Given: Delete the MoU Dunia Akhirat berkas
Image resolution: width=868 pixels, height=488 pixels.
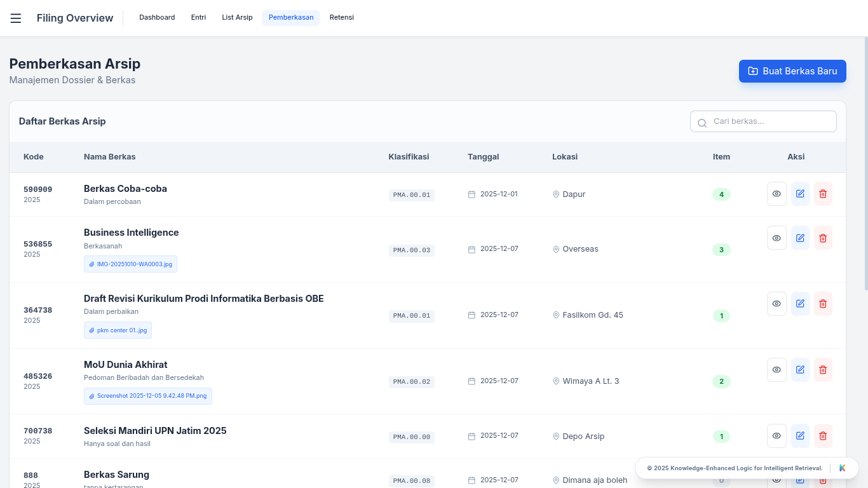Looking at the screenshot, I should click(823, 370).
